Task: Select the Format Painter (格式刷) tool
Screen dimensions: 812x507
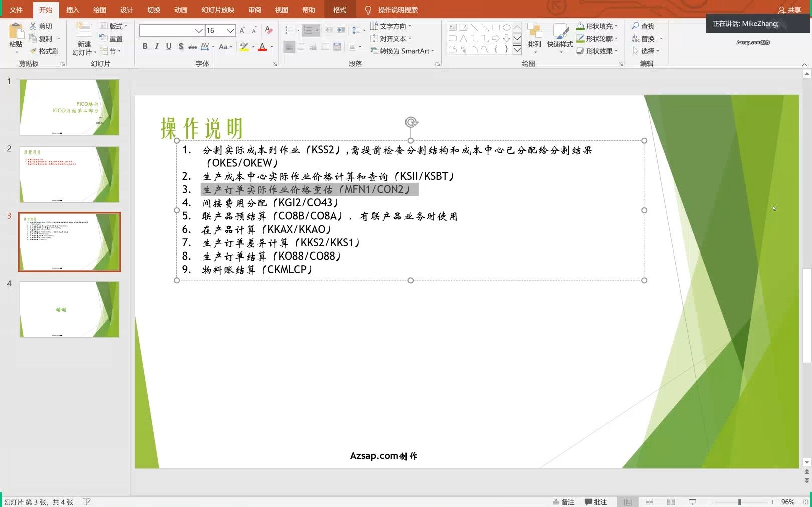Action: pyautogui.click(x=45, y=51)
